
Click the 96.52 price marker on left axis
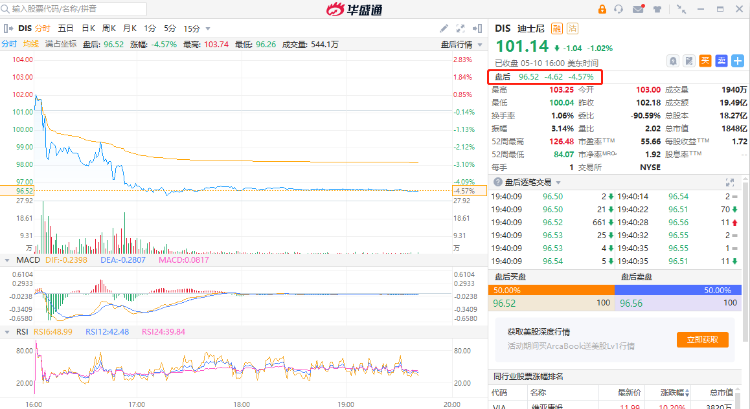pos(17,190)
